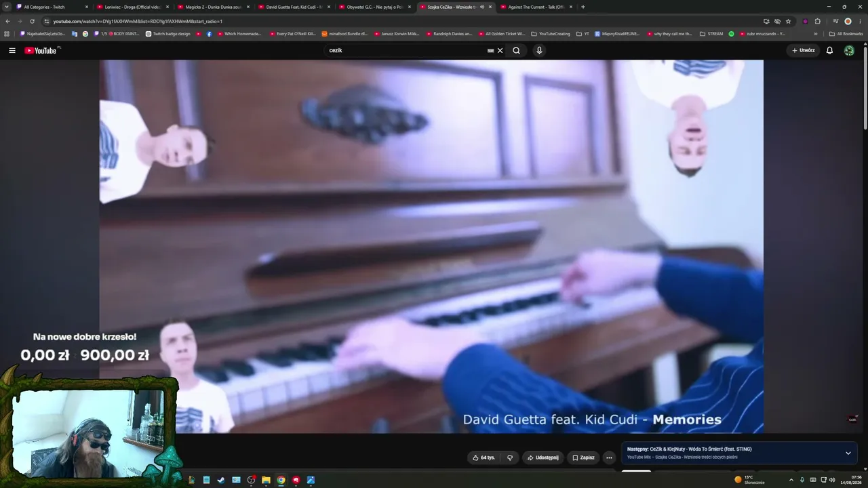
Task: Open the YouTube guide hamburger menu
Action: point(12,50)
